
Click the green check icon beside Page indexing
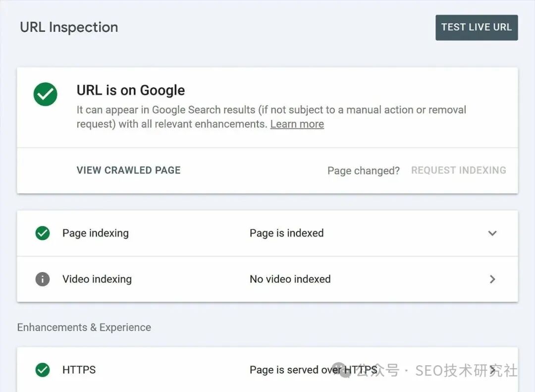pyautogui.click(x=43, y=233)
